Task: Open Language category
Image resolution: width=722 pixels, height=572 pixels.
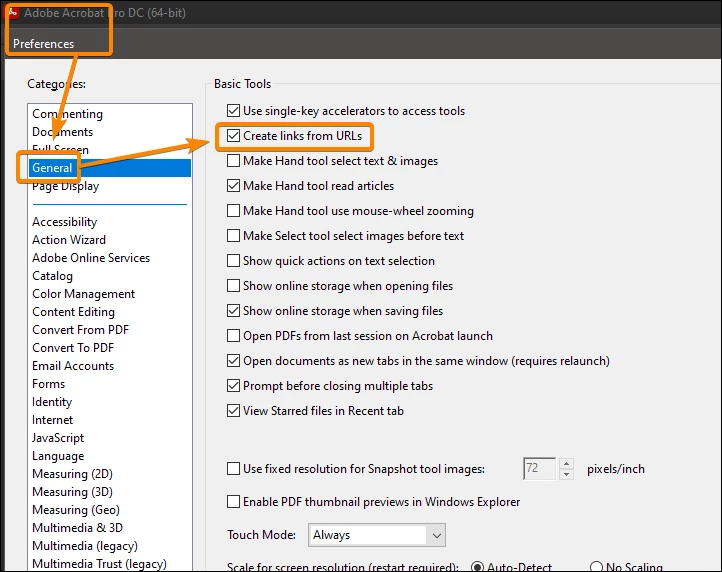Action: point(58,456)
